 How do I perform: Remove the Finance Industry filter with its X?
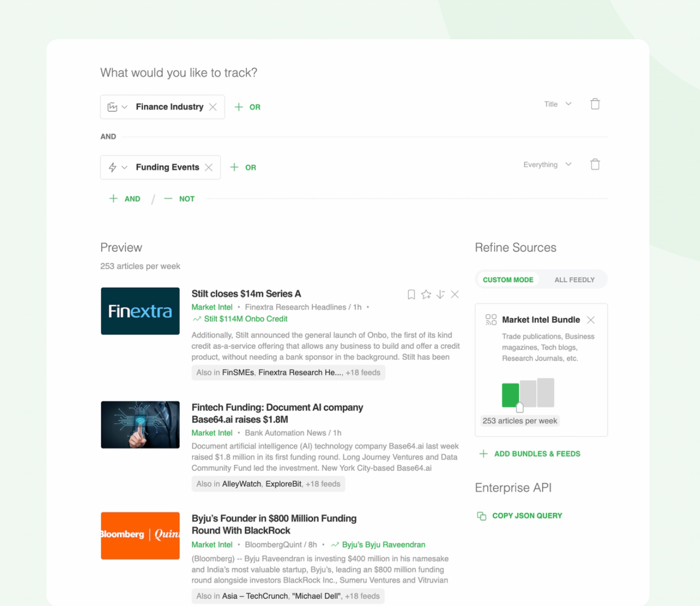pos(213,107)
